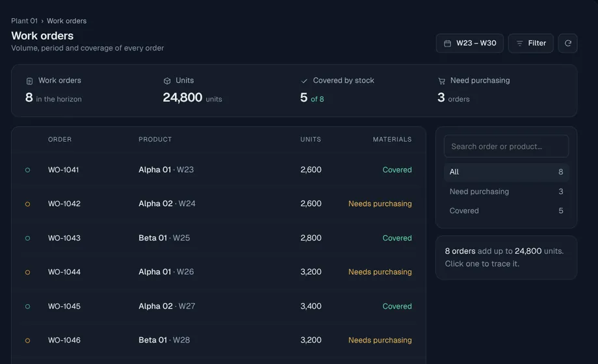Open order WO-1041
The height and width of the screenshot is (364, 598).
[x=63, y=170]
